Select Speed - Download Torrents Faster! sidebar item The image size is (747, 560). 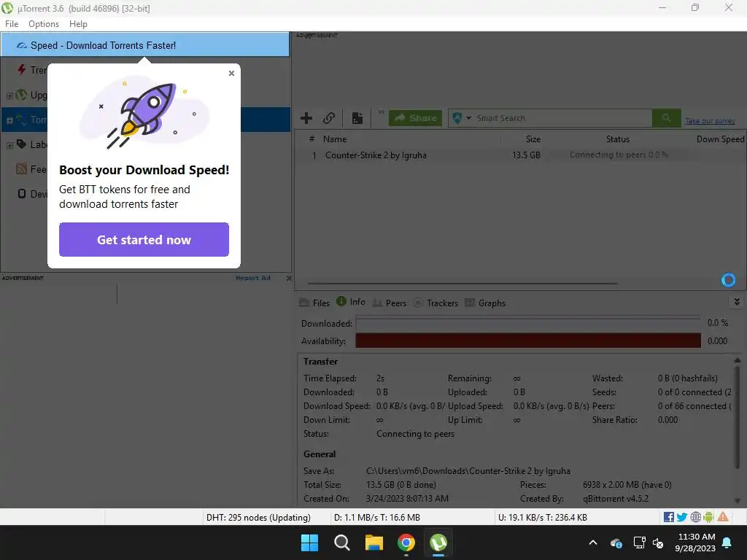coord(145,45)
